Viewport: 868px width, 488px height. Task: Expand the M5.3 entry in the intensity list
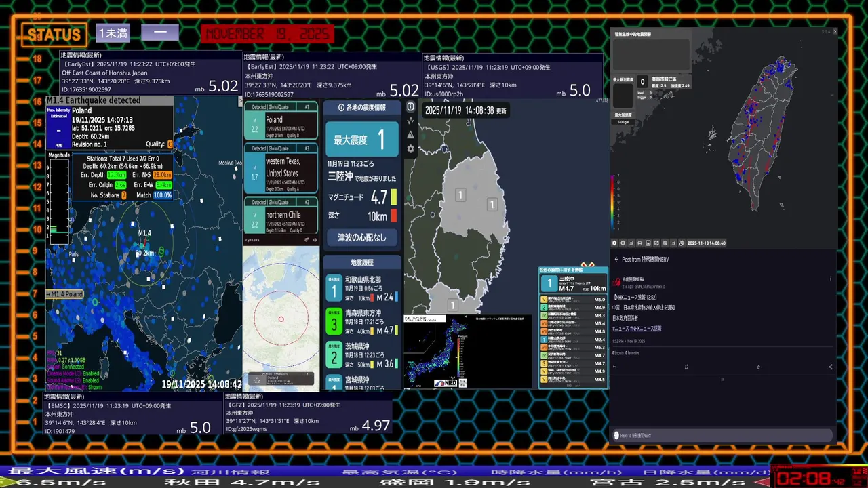point(573,348)
